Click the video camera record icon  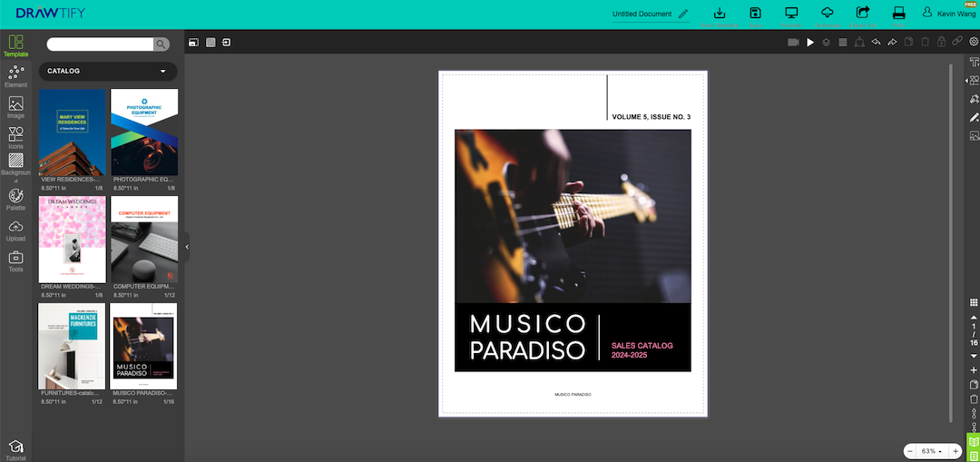(x=793, y=43)
